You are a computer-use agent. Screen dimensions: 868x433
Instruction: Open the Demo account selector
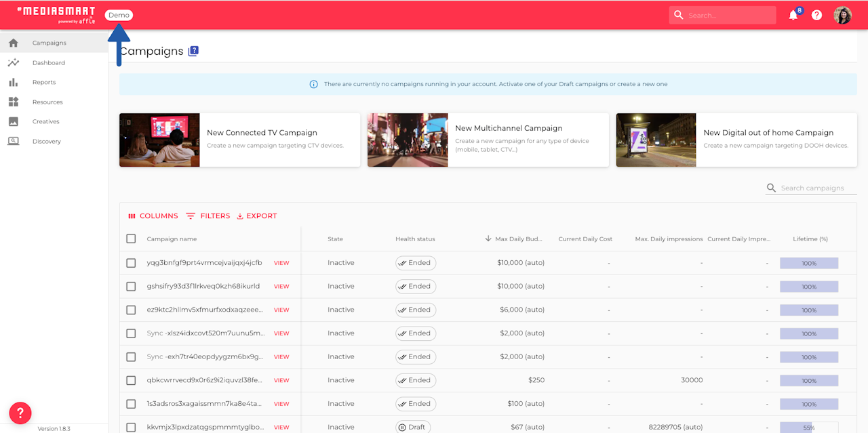[x=119, y=15]
